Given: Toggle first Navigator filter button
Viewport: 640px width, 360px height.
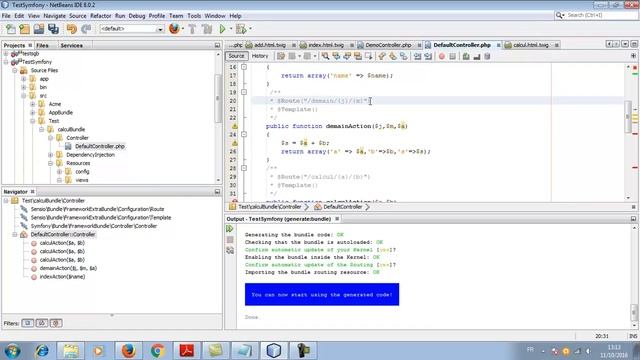Looking at the screenshot, I should pyautogui.click(x=28, y=323).
